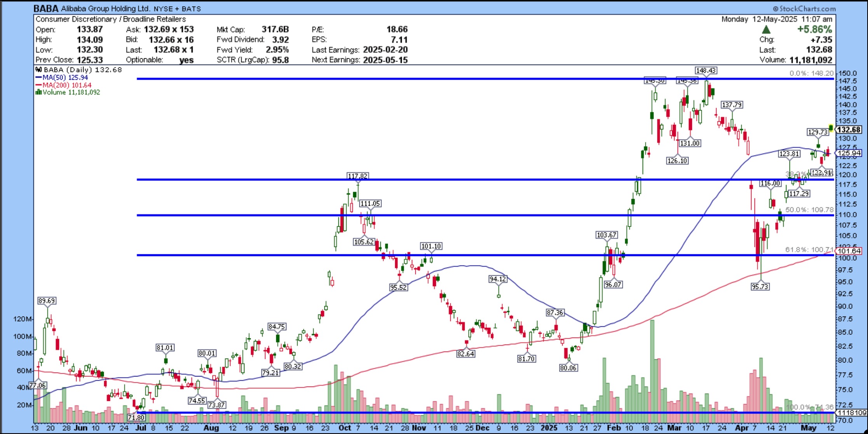Click the Prev Close value 125.33
Viewport: 868px width, 434px height.
pyautogui.click(x=90, y=59)
